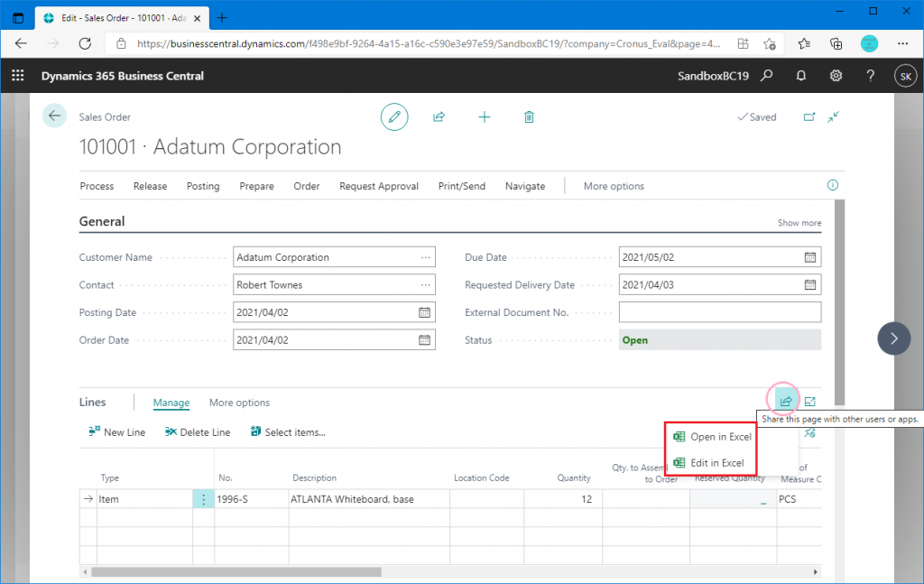Screen dimensions: 924x584
Task: Open Order Date calendar picker
Action: 424,340
